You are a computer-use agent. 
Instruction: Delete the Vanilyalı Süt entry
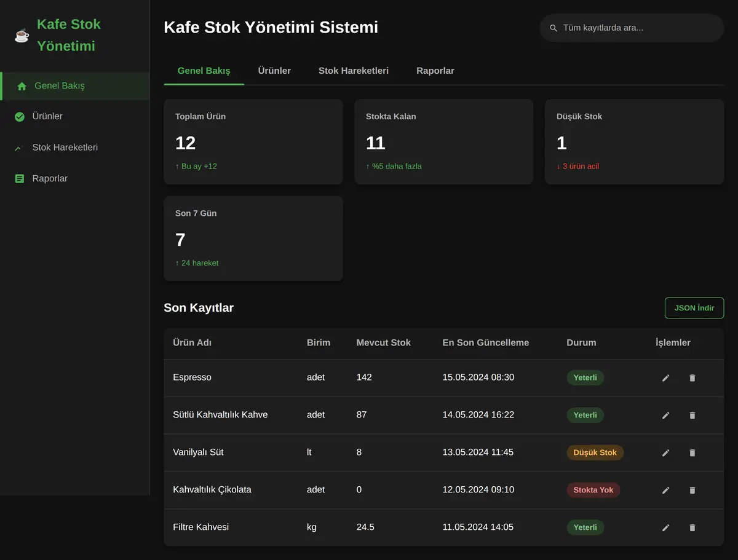tap(692, 453)
